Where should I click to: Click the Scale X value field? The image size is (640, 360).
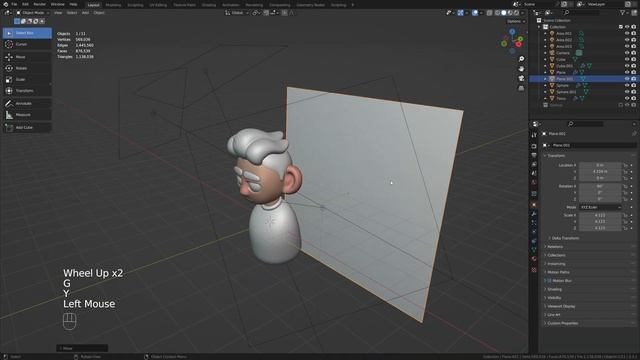tap(600, 215)
